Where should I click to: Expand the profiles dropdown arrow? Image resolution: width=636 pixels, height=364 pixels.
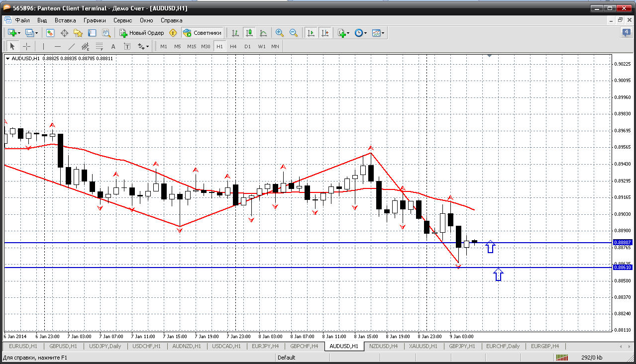click(x=37, y=33)
